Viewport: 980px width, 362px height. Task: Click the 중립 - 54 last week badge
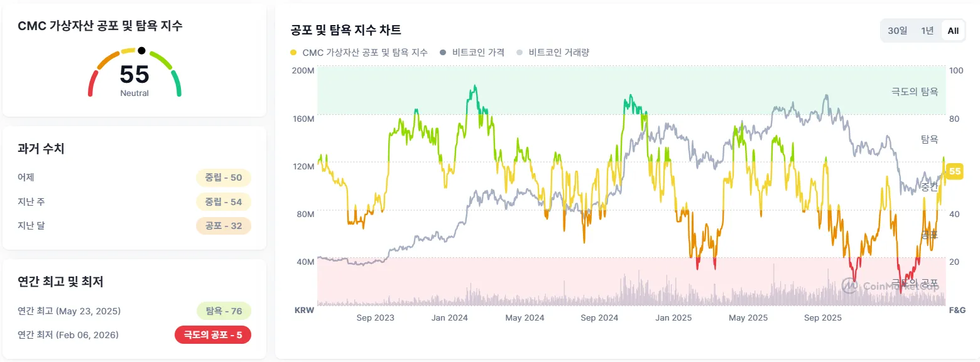(x=224, y=201)
